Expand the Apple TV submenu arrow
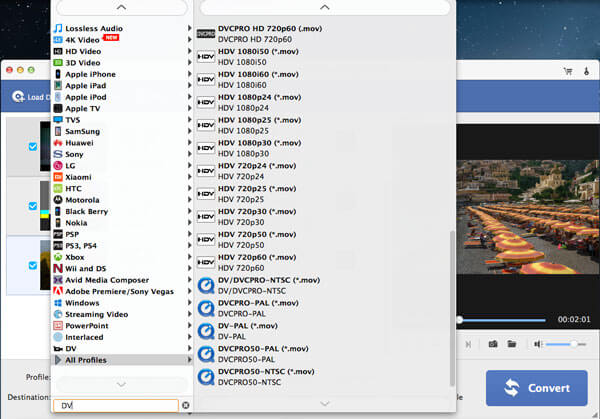 pyautogui.click(x=189, y=108)
